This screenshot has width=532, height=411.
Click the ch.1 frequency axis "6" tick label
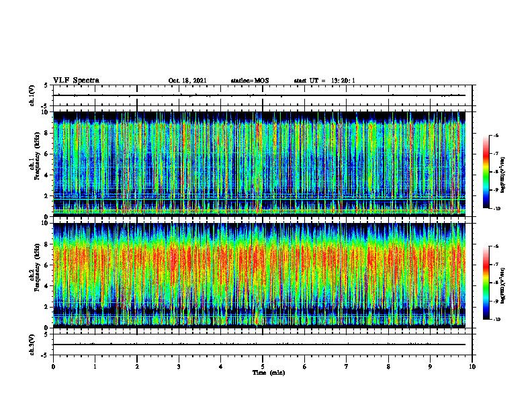click(47, 154)
